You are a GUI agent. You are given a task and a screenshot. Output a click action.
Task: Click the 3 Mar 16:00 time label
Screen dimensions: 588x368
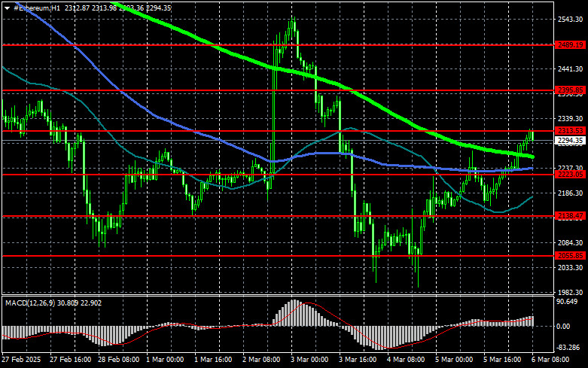click(358, 360)
